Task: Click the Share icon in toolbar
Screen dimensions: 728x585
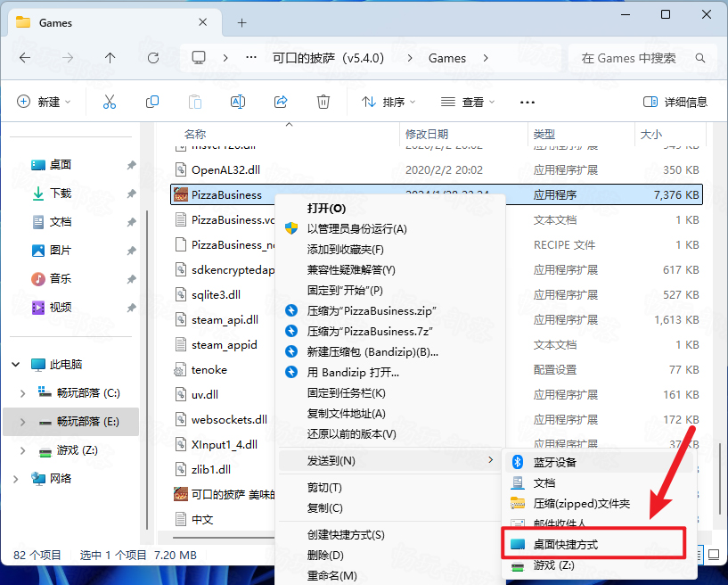Action: [281, 102]
